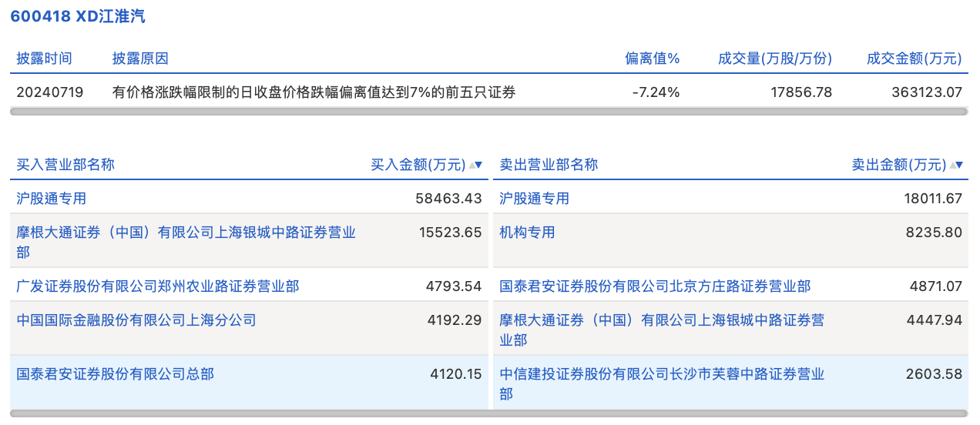This screenshot has height=425, width=980.
Task: Open 机构专用 in the sell-side list
Action: [528, 233]
